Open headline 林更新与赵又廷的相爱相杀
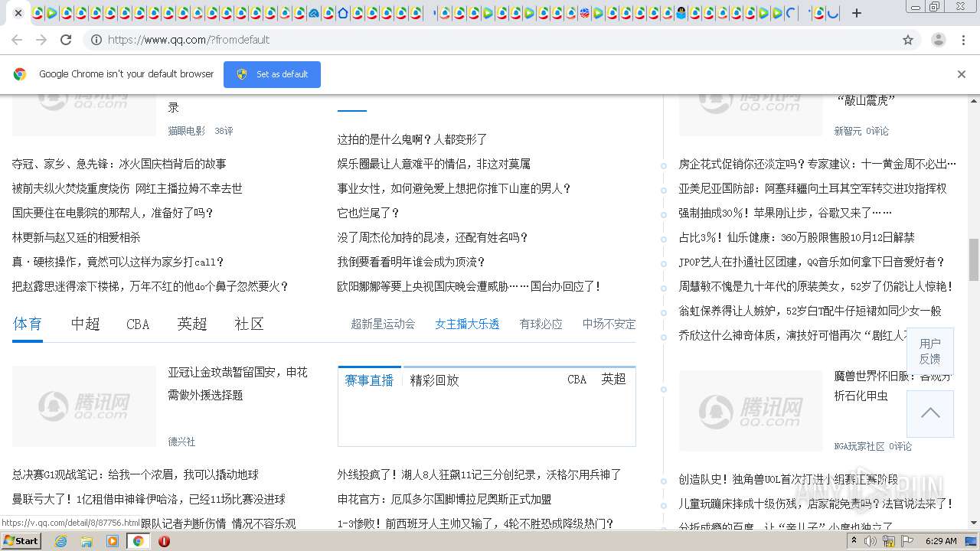Screen dimensions: 980x551 click(76, 237)
